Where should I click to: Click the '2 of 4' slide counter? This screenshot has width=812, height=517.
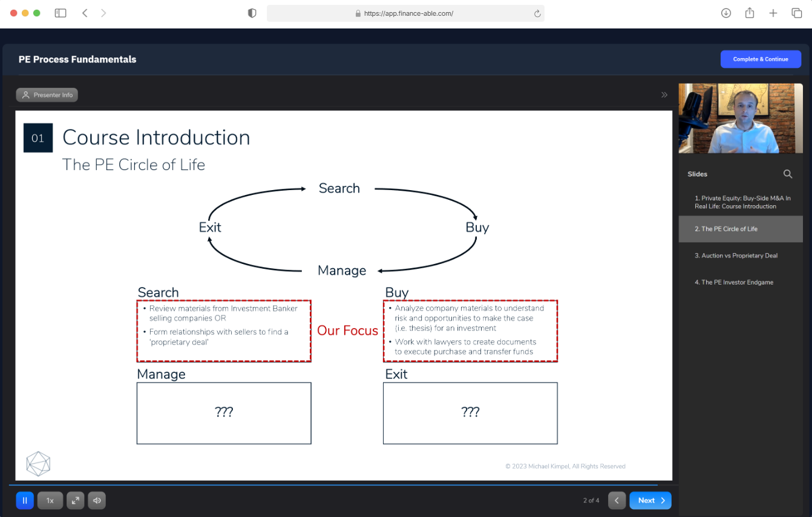click(591, 501)
